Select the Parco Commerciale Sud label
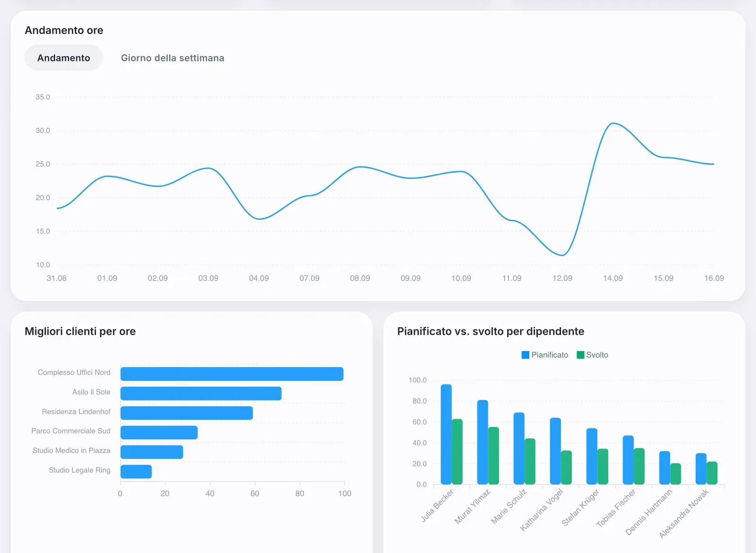Screen dimensions: 756x553 (x=71, y=431)
